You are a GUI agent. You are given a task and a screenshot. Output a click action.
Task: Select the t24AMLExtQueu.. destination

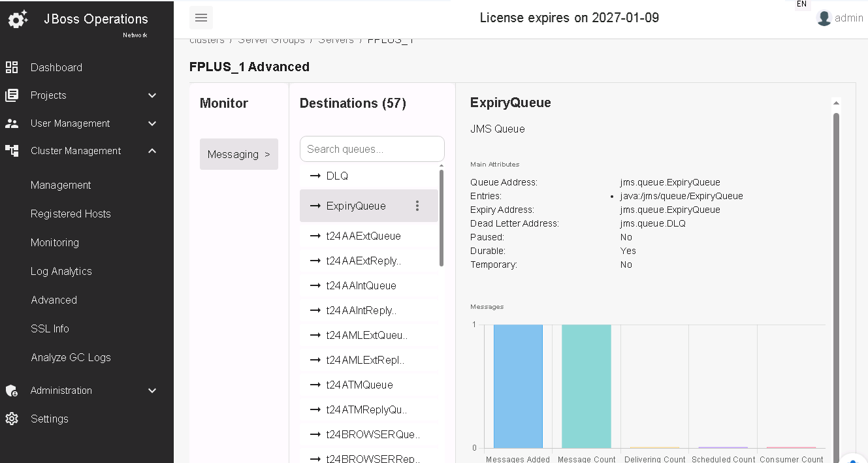(369, 335)
